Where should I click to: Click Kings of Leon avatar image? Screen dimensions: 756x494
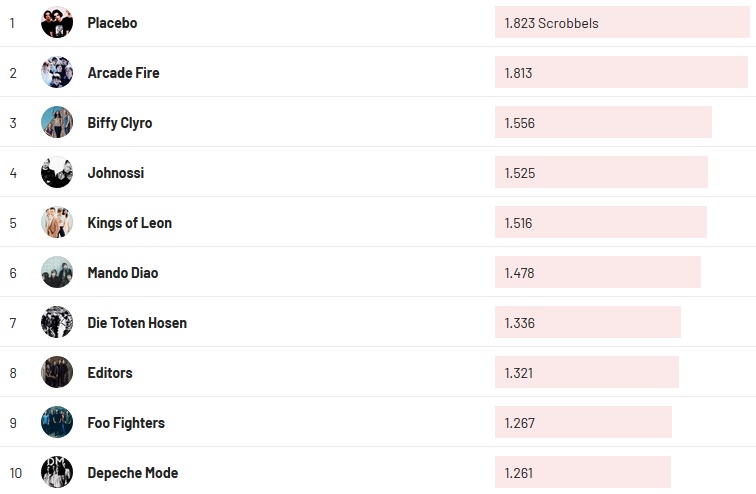pos(57,222)
